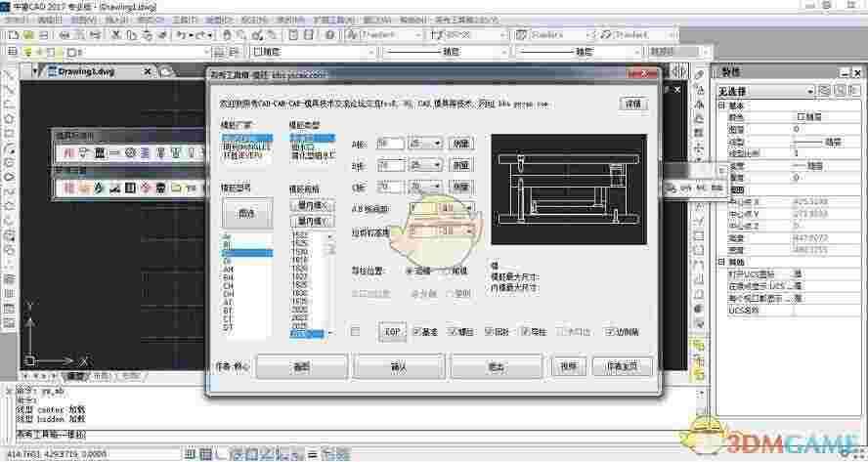
Task: Open the 文件(F) menu
Action: [x=16, y=20]
